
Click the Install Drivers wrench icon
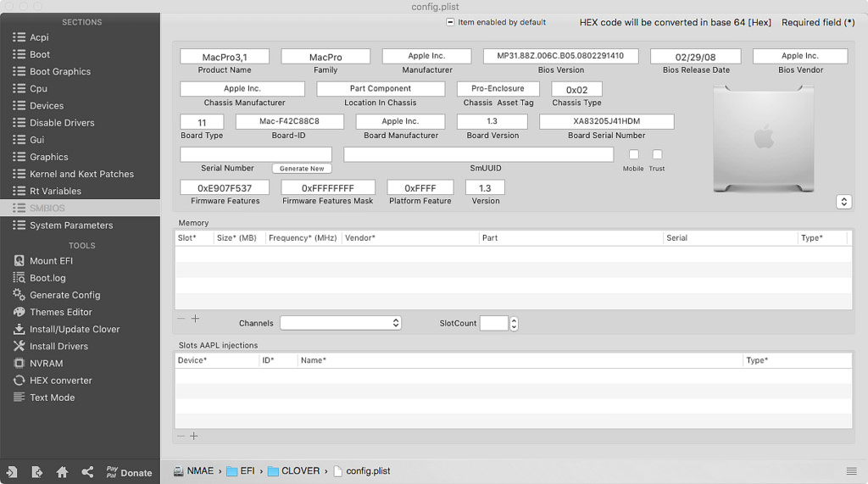[x=19, y=346]
